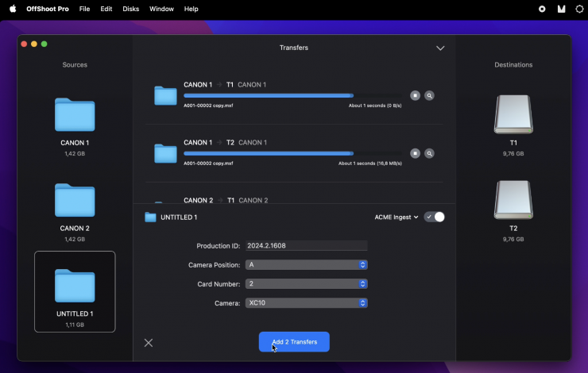
Task: Open the Window menu
Action: (x=161, y=9)
